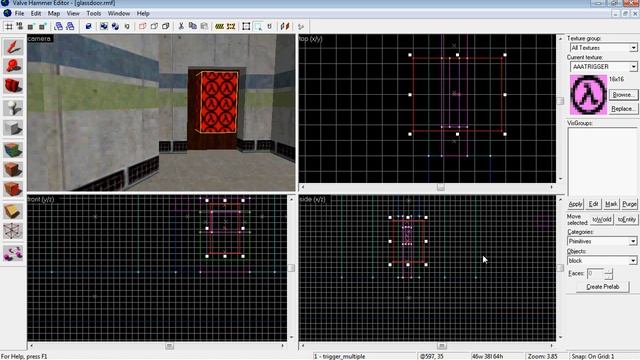Click the side view horizontal scrollbar thumb
The width and height of the screenshot is (640, 360).
coord(441,346)
